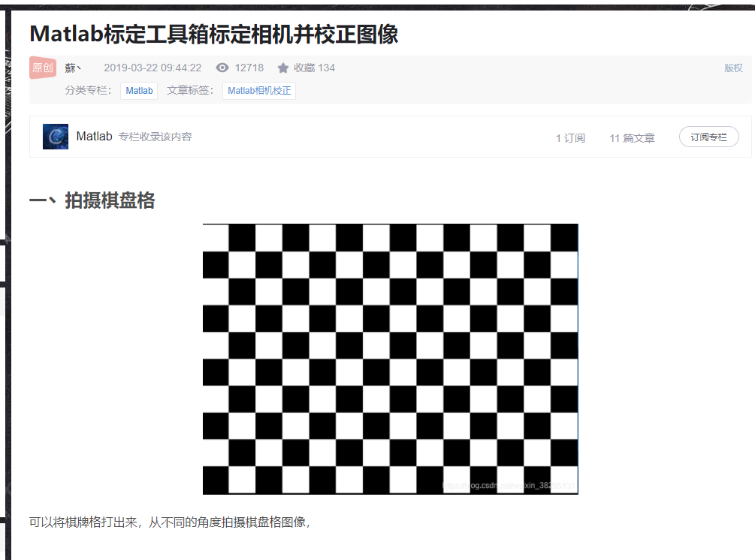
Task: Click the 11 篇文章 article count
Action: (x=631, y=137)
